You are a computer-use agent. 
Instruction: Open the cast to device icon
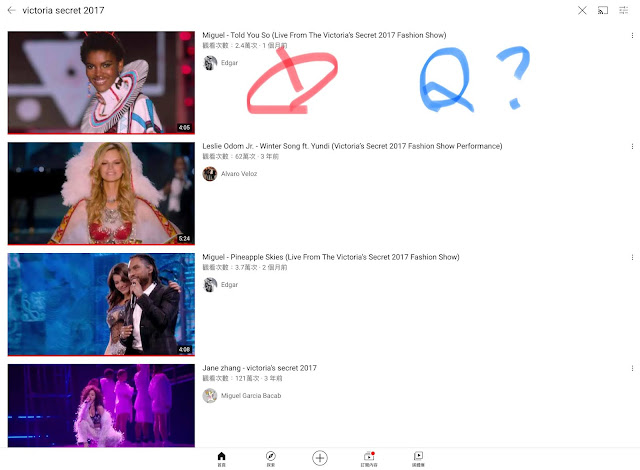coord(602,10)
